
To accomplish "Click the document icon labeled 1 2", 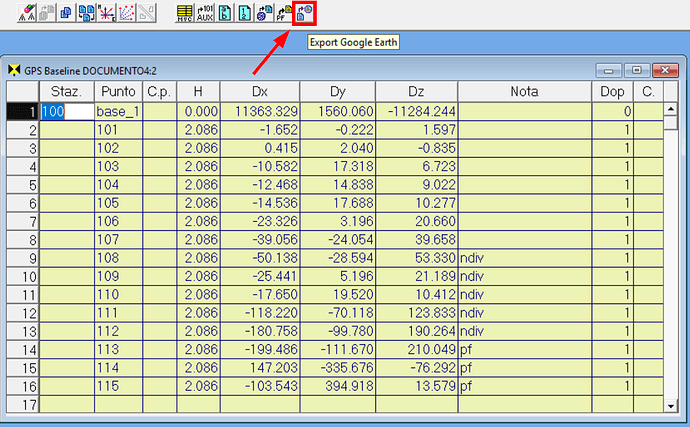I will [245, 13].
